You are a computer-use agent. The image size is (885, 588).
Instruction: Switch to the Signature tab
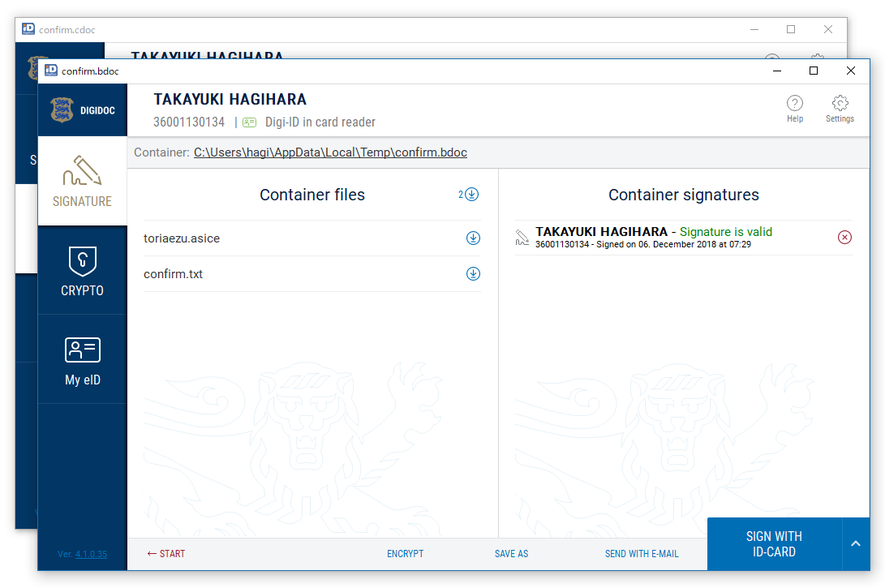[82, 181]
